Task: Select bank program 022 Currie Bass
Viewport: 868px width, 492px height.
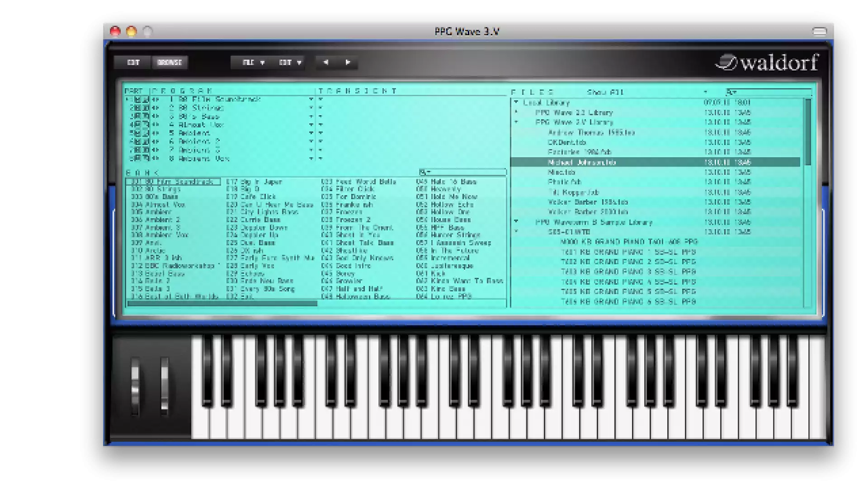Action: pyautogui.click(x=253, y=220)
